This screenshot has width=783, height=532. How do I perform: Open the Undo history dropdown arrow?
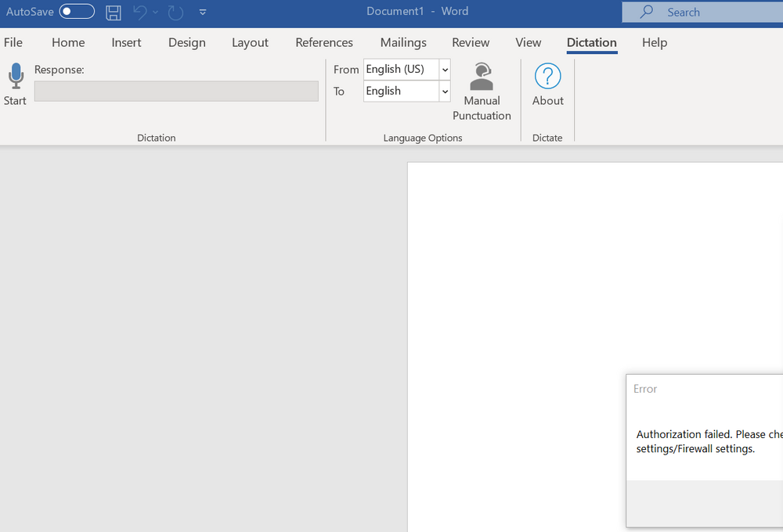click(x=155, y=12)
